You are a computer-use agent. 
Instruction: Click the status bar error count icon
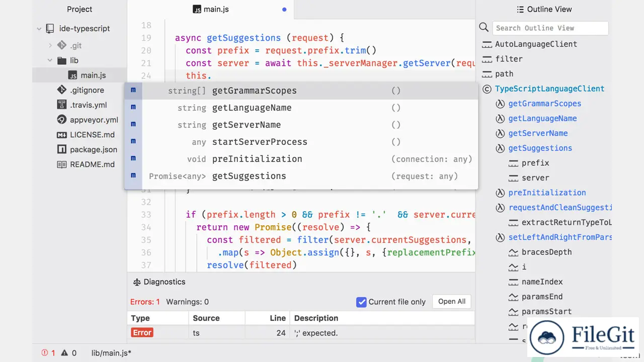click(45, 353)
